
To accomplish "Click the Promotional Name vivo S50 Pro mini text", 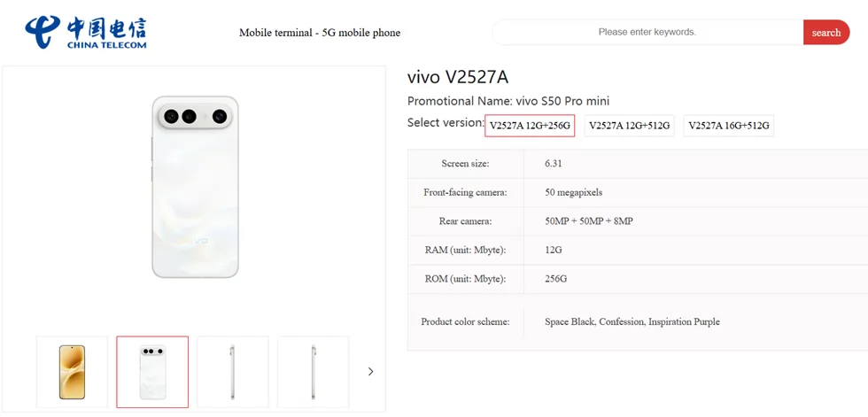I will 508,101.
